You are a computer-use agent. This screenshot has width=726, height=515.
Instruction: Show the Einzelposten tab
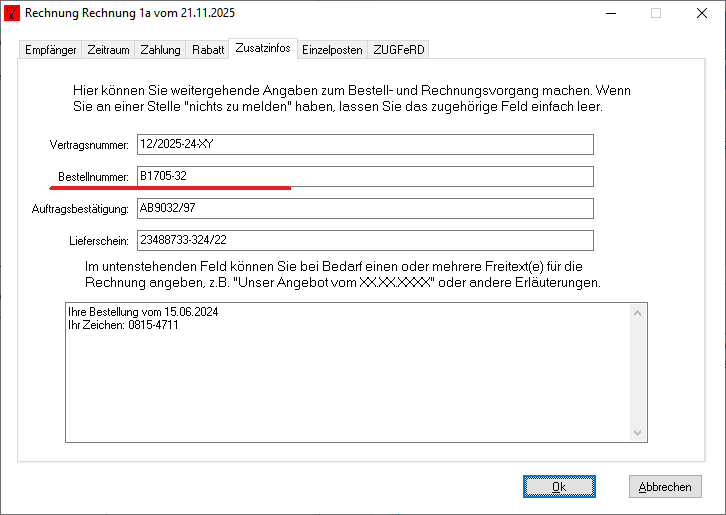click(332, 50)
